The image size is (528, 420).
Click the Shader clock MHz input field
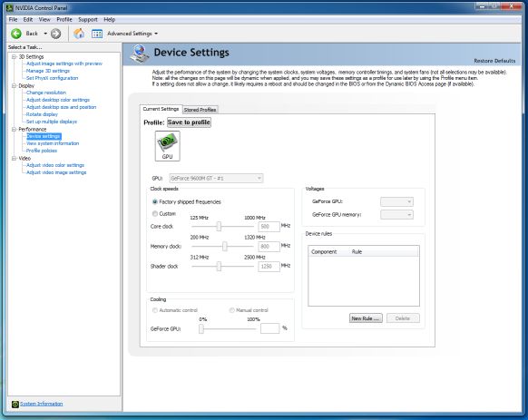pos(269,266)
